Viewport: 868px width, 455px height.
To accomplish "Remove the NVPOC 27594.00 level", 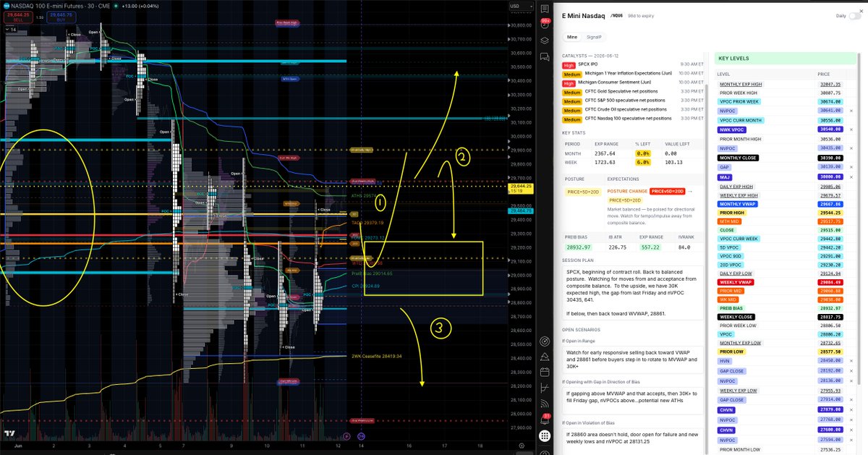I will (x=851, y=439).
